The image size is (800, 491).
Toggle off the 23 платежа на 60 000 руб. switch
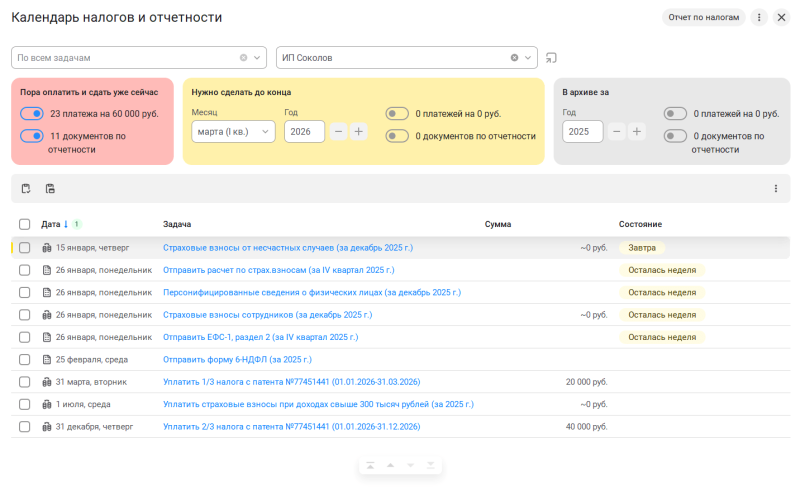pos(32,113)
